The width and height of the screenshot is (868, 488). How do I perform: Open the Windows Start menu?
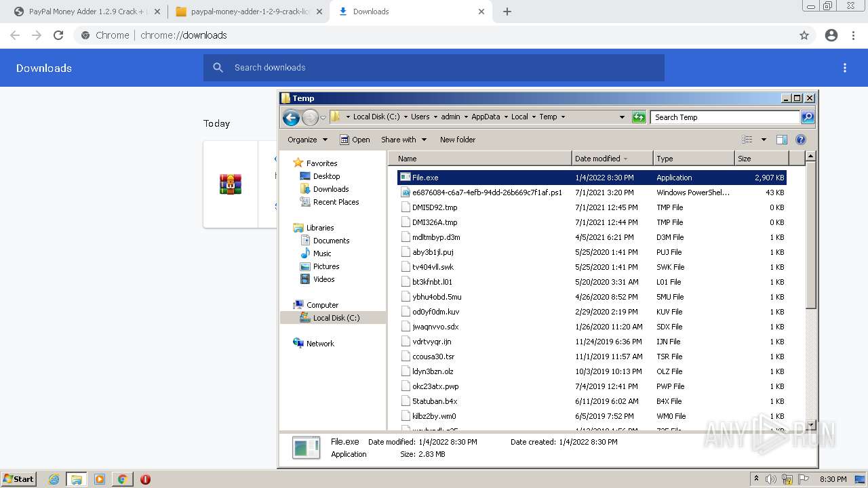coord(19,479)
